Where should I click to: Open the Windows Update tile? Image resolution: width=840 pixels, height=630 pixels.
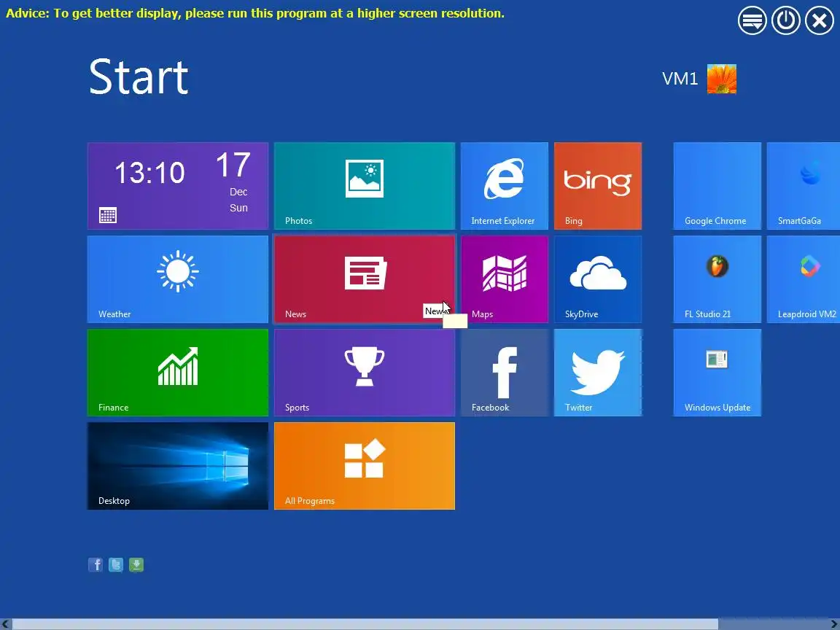717,373
